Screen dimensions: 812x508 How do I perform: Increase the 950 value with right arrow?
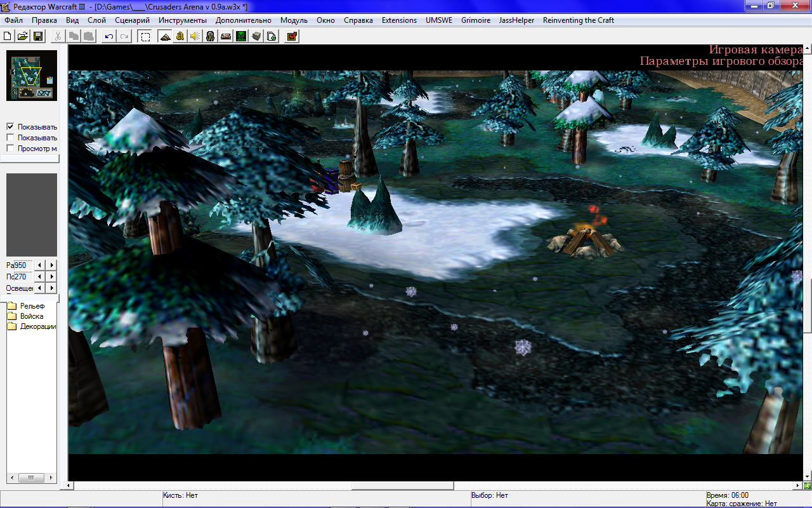pyautogui.click(x=51, y=265)
